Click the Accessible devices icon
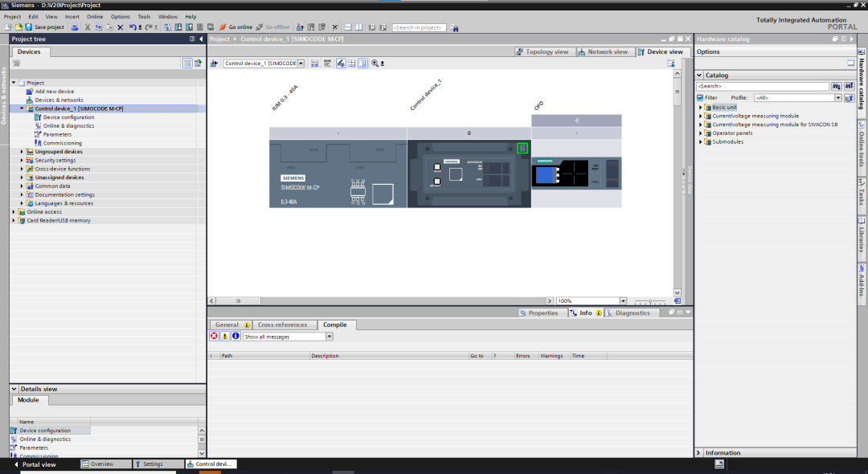 pyautogui.click(x=300, y=27)
